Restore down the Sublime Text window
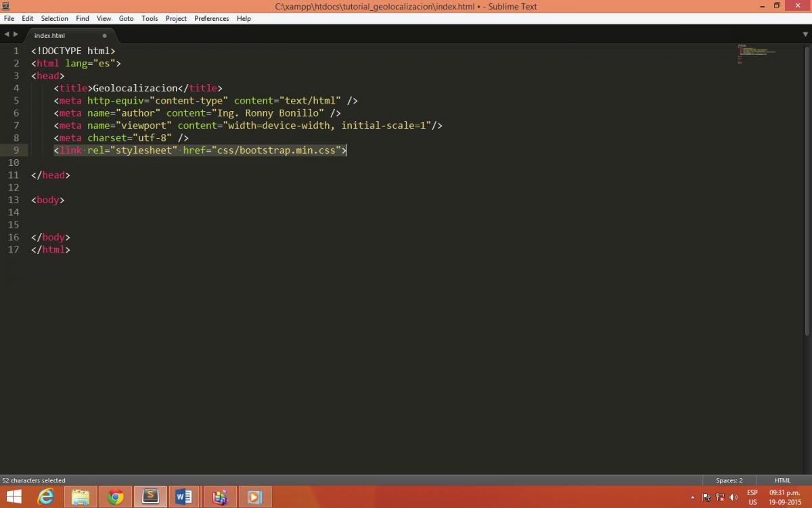Viewport: 812px width, 508px height. pyautogui.click(x=777, y=5)
